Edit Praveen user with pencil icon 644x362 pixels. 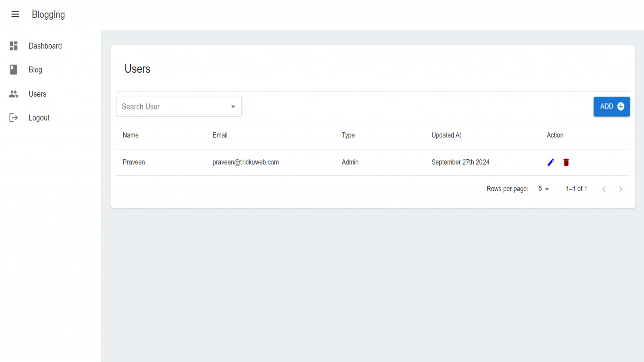coord(551,162)
